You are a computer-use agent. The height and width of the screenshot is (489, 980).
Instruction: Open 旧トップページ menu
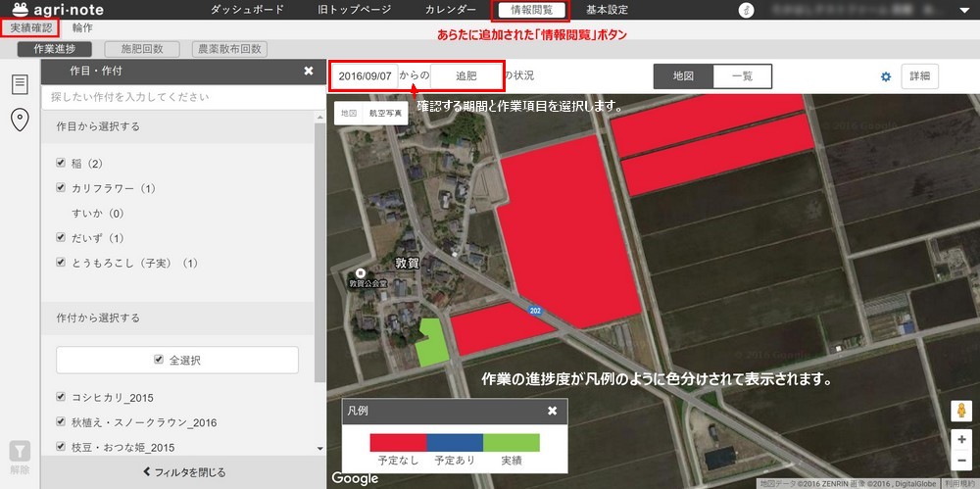click(354, 10)
